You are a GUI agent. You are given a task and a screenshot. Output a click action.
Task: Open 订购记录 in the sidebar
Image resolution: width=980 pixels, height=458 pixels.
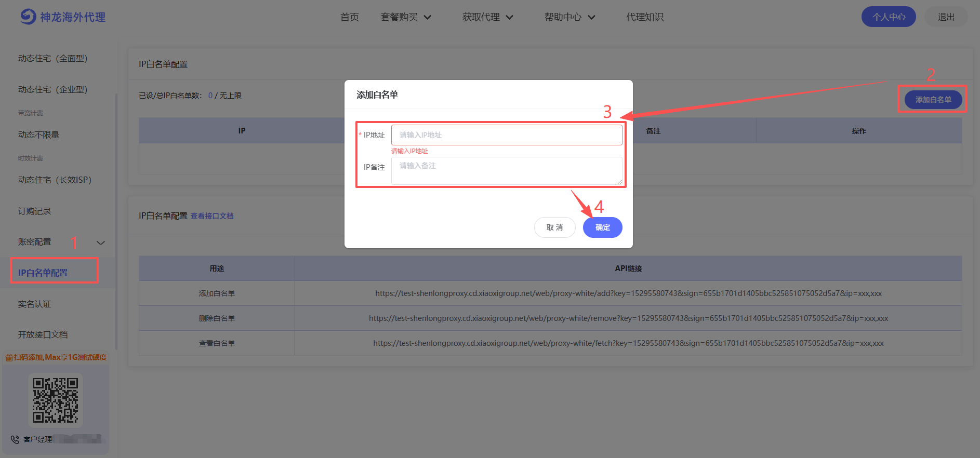35,211
